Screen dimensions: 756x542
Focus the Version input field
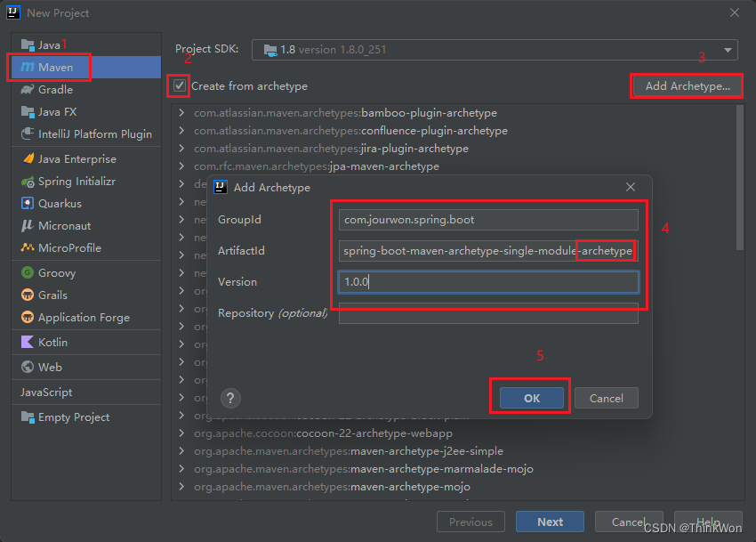(488, 282)
